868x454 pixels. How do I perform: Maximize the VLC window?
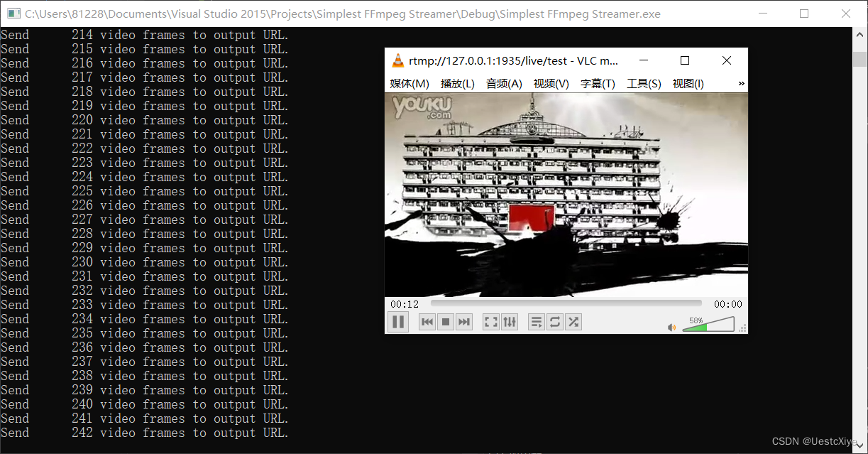pos(685,61)
